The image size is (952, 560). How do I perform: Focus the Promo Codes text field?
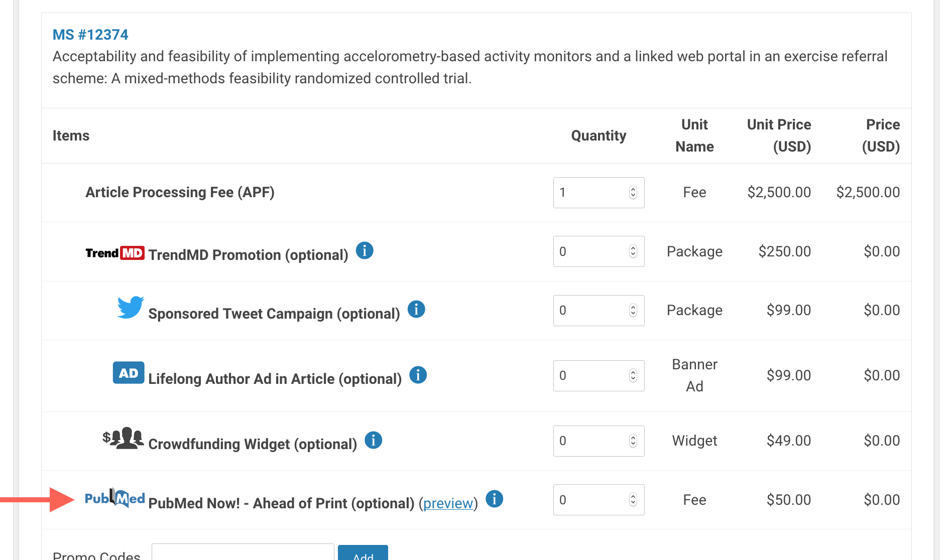(243, 552)
